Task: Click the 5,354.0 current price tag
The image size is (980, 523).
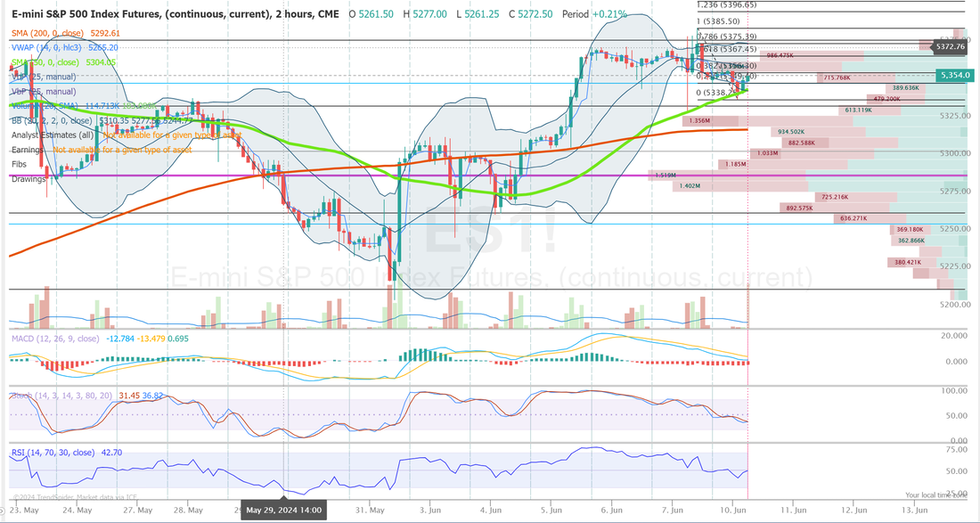Action: [x=954, y=75]
